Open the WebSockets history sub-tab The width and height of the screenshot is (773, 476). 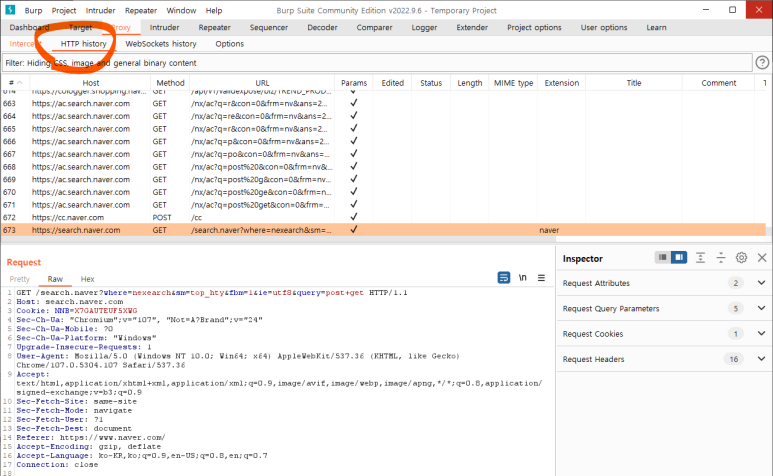pyautogui.click(x=161, y=44)
